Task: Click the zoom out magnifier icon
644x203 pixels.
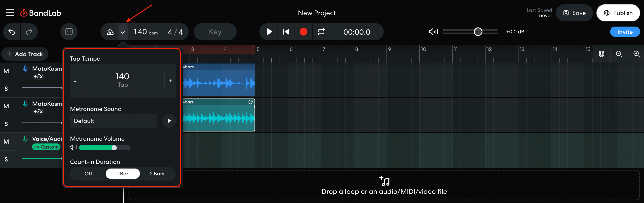Action: click(619, 54)
